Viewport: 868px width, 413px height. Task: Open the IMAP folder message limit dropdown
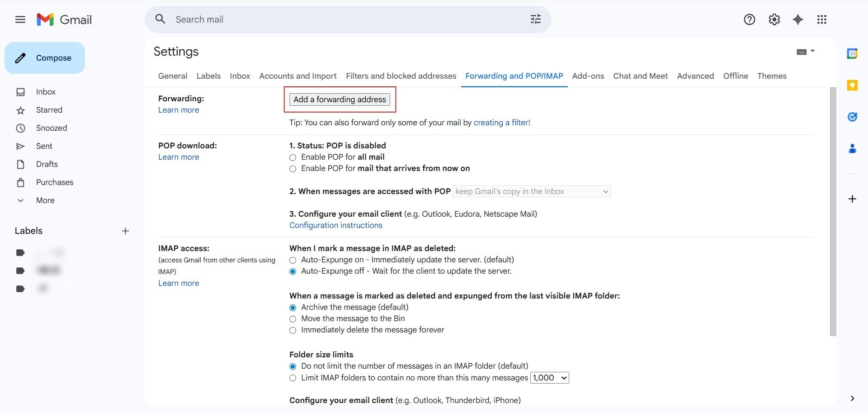pyautogui.click(x=549, y=378)
